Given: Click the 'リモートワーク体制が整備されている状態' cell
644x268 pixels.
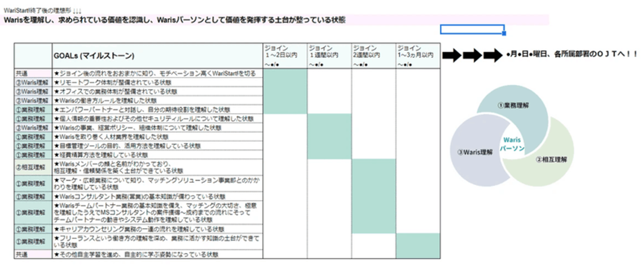Looking at the screenshot, I should 157,82.
